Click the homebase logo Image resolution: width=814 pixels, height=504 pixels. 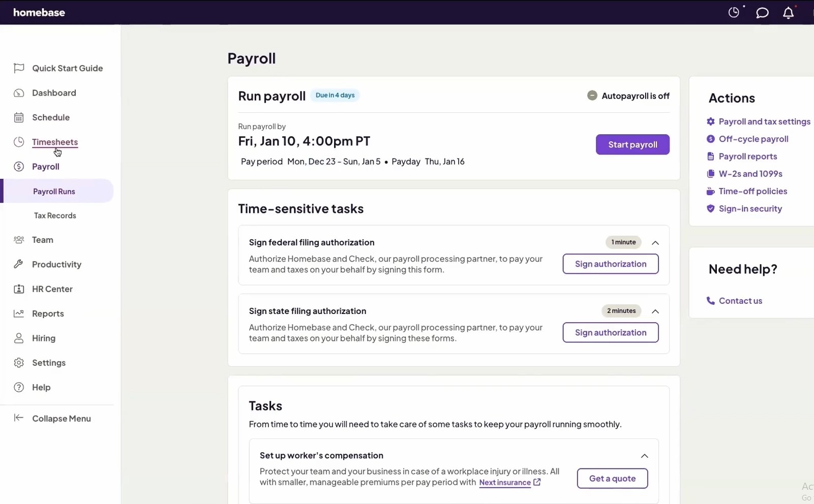39,12
